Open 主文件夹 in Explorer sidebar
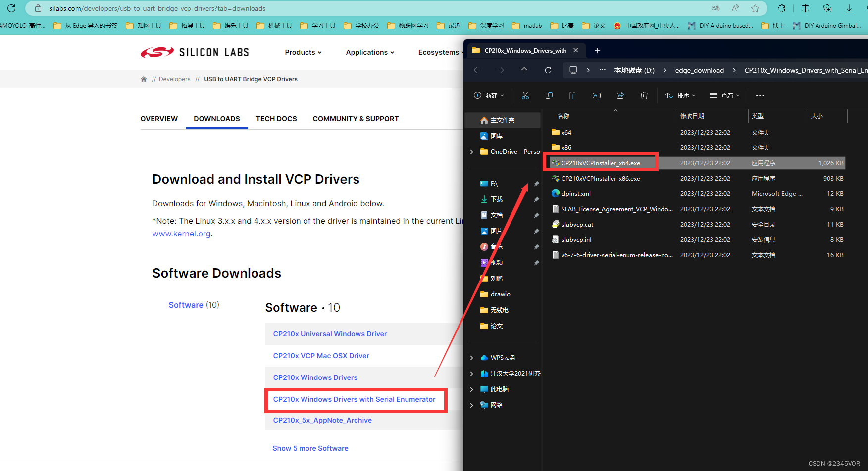Screen dimensions: 868x471 [503, 120]
